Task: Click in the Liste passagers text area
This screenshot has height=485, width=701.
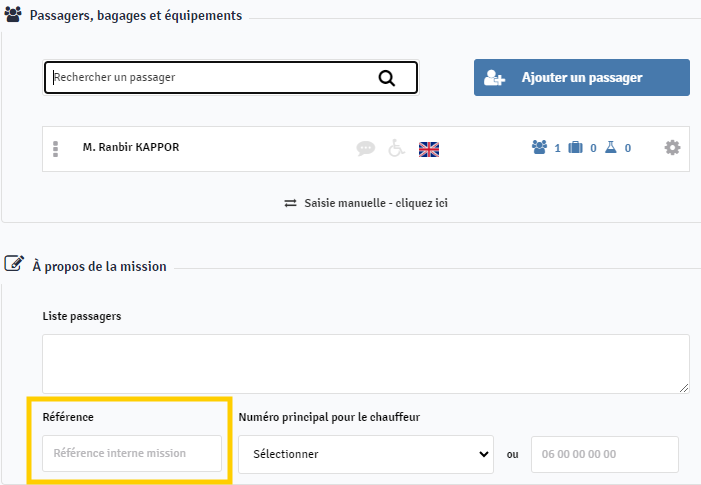Action: [x=365, y=363]
